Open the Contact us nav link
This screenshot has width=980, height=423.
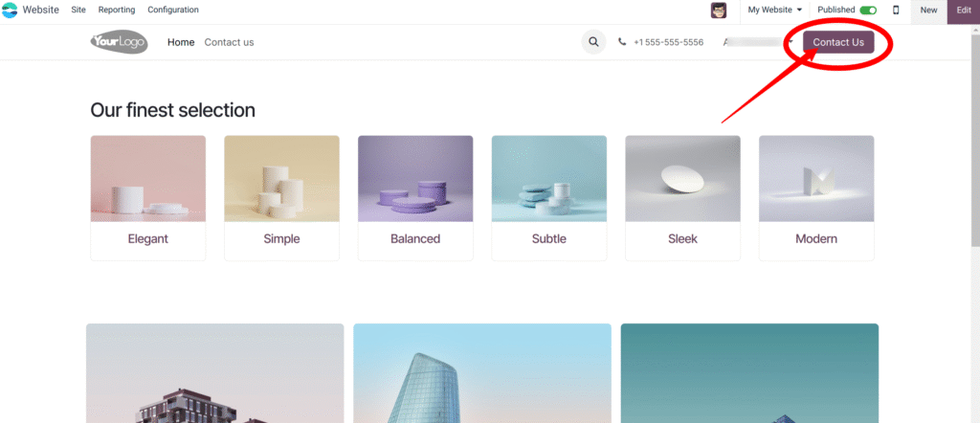coord(229,42)
